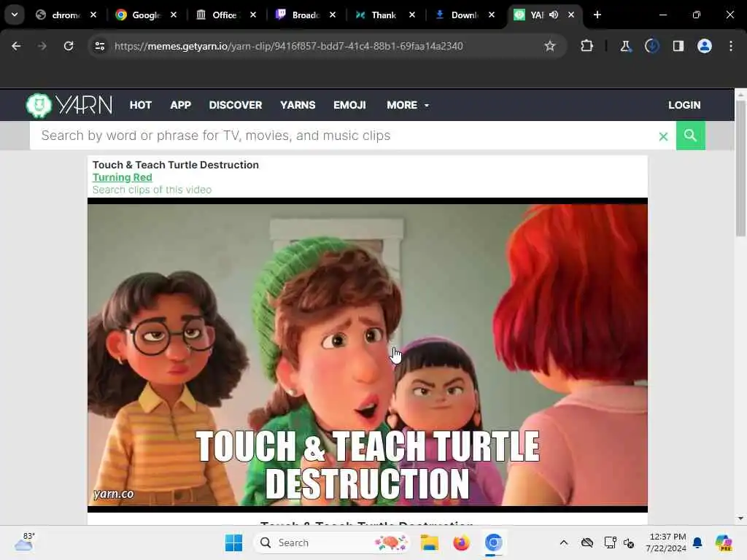
Task: Open a new browser tab
Action: 597,15
